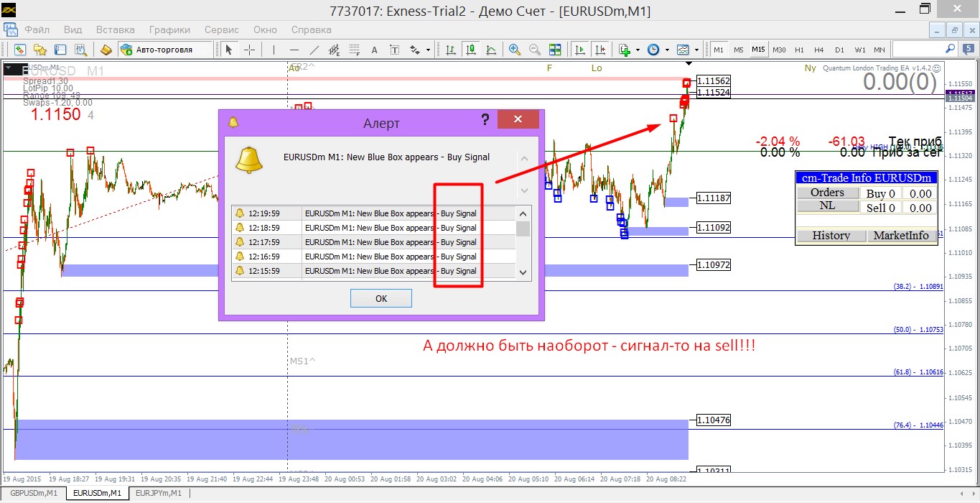
Task: Select the Fibonacci retracement tool
Action: [x=354, y=50]
